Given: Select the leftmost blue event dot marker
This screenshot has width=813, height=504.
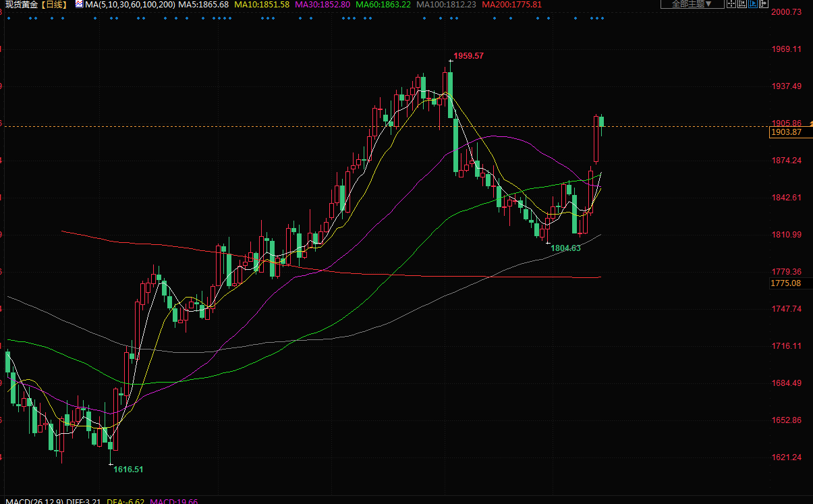Looking at the screenshot, I should click(x=7, y=18).
